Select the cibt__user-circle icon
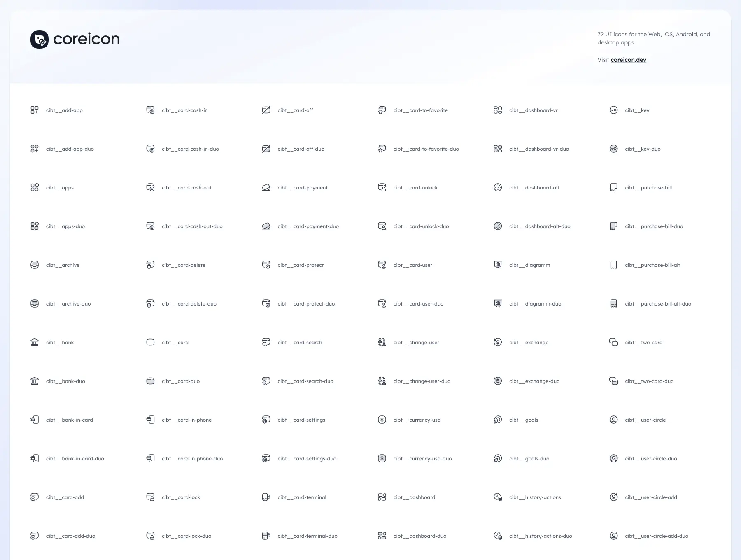This screenshot has height=560, width=741. pos(613,420)
